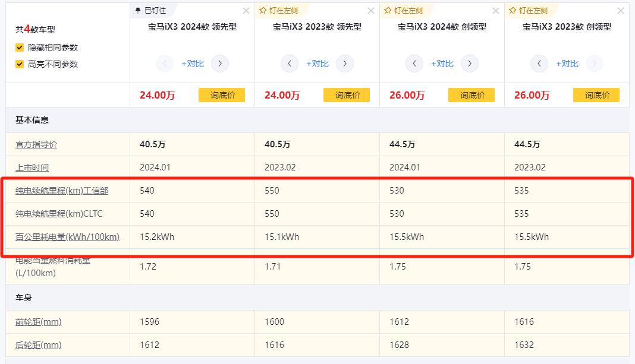This screenshot has height=364, width=635.
Task: Click 询底价 for 2024款 创领型
Action: [x=471, y=95]
